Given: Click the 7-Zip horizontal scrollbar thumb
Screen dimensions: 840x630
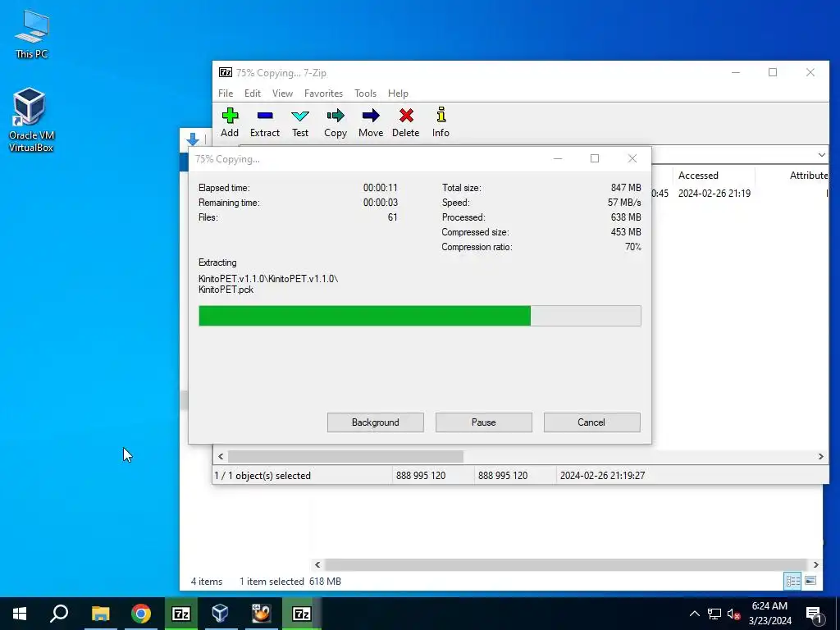Looking at the screenshot, I should click(345, 456).
